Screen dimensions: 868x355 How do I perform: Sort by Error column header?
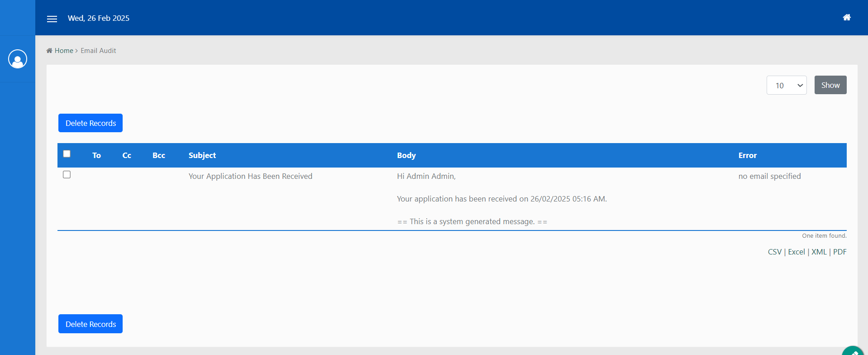747,155
